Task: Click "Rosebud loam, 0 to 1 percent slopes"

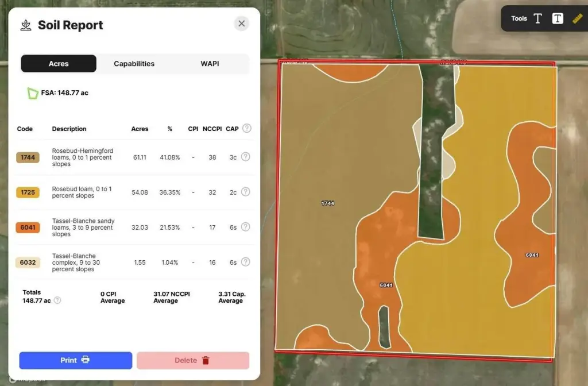Action: 82,192
